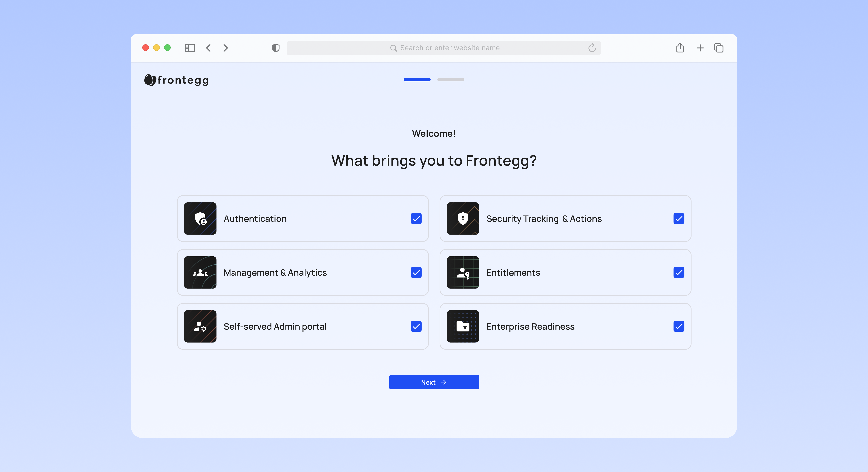
Task: Toggle the browser sidebar panel
Action: [x=190, y=48]
